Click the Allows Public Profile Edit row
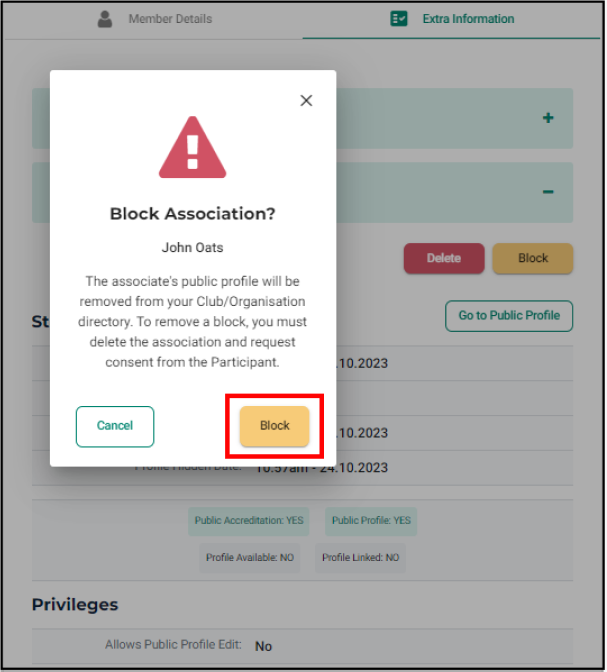This screenshot has width=607, height=672. (302, 646)
